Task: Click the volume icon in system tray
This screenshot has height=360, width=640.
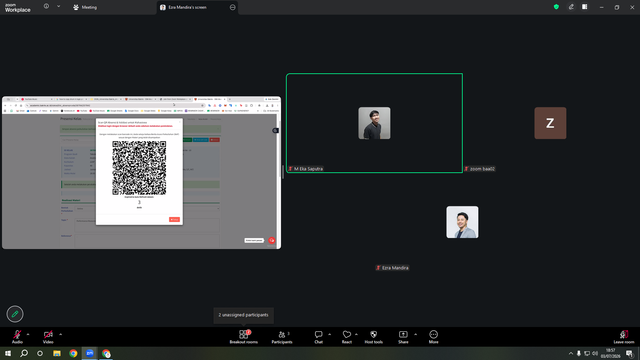Action: point(595,353)
